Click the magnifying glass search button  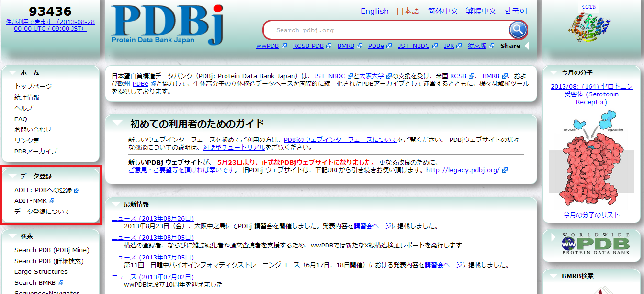(518, 30)
